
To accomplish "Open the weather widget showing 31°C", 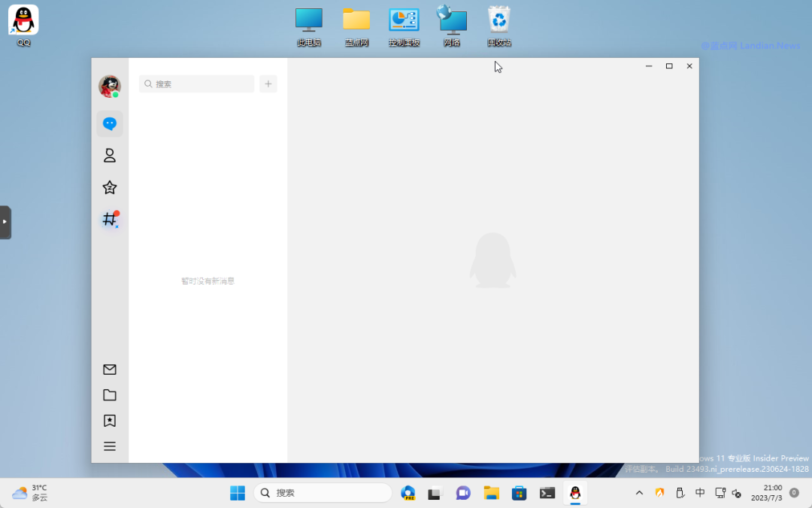I will point(29,493).
